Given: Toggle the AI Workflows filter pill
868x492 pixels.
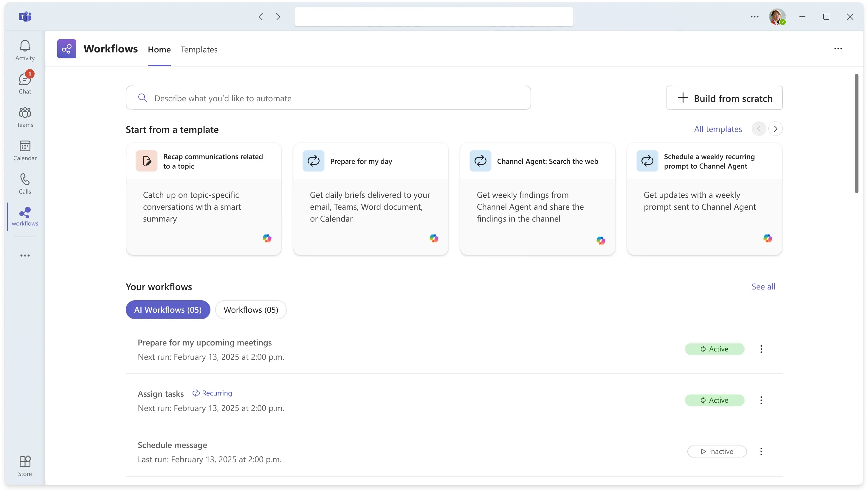Looking at the screenshot, I should coord(168,309).
